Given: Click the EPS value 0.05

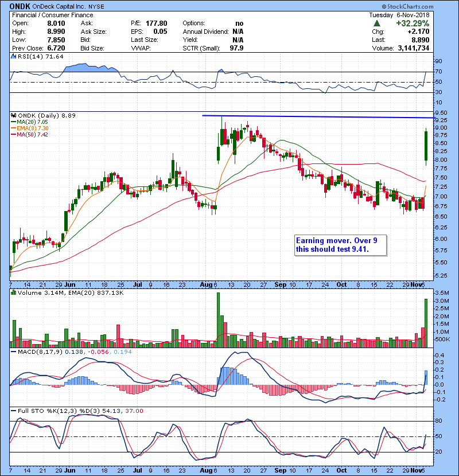Looking at the screenshot, I should (160, 32).
